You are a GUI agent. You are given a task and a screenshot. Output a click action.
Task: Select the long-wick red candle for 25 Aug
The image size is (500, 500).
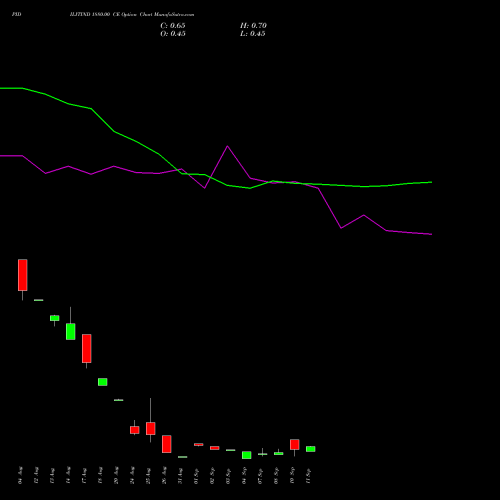151,428
